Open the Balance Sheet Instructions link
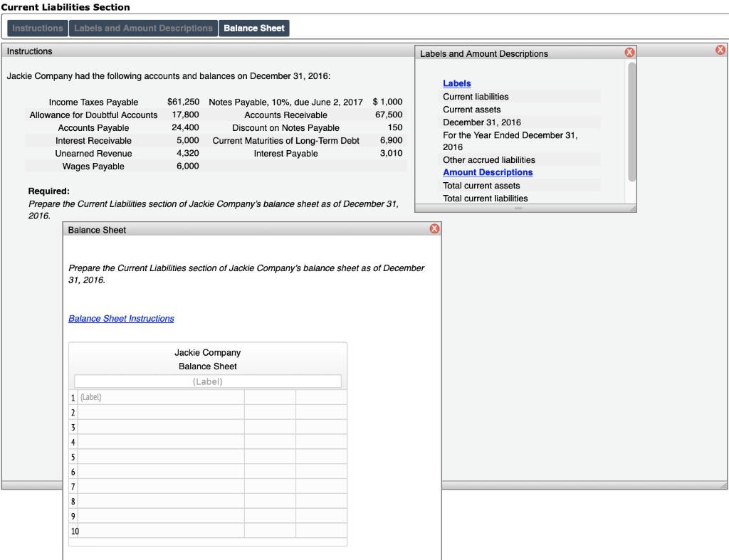729x560 pixels. pos(120,318)
